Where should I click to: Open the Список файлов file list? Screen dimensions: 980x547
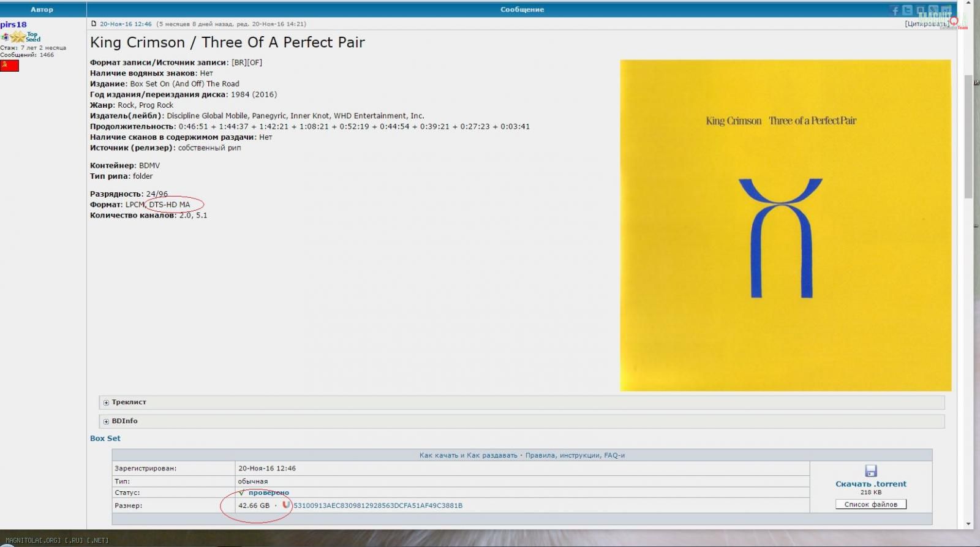(870, 504)
